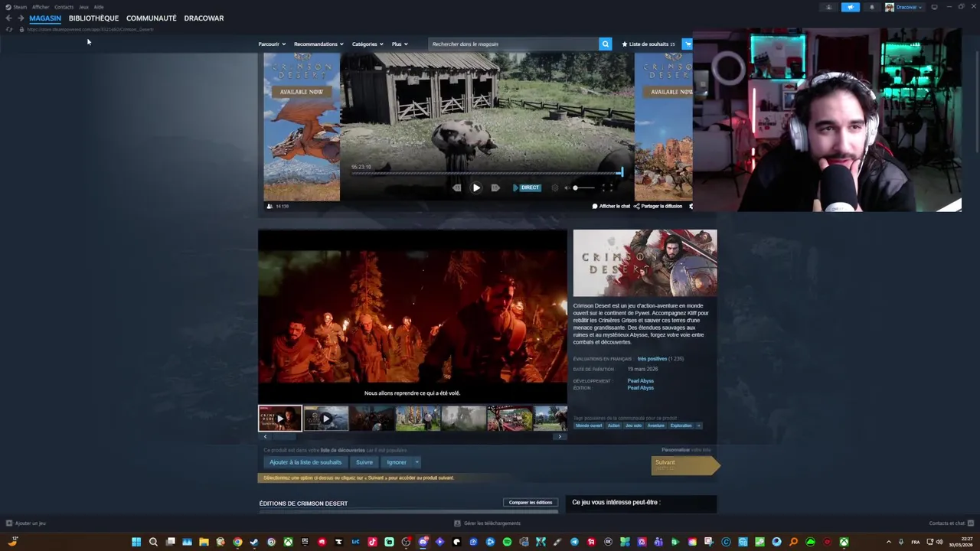Expand the Recommandations dropdown

pyautogui.click(x=318, y=44)
